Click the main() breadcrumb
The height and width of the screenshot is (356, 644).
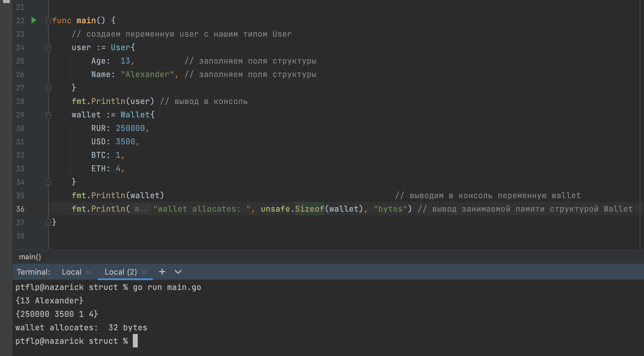point(30,257)
